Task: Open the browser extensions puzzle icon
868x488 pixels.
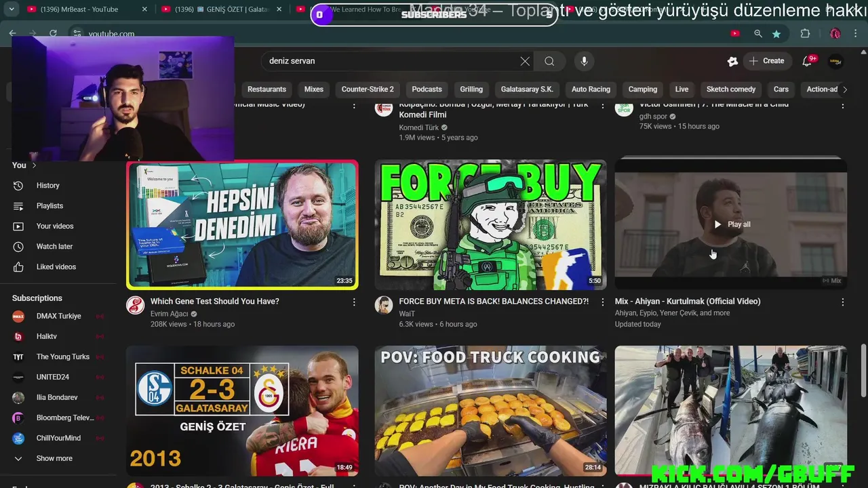Action: pos(806,34)
